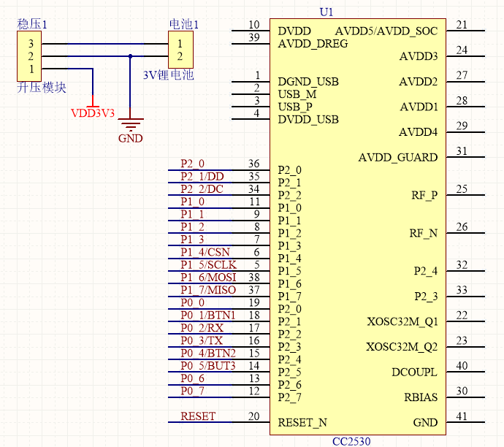
Task: Select the USB_P pin name
Action: tap(295, 107)
